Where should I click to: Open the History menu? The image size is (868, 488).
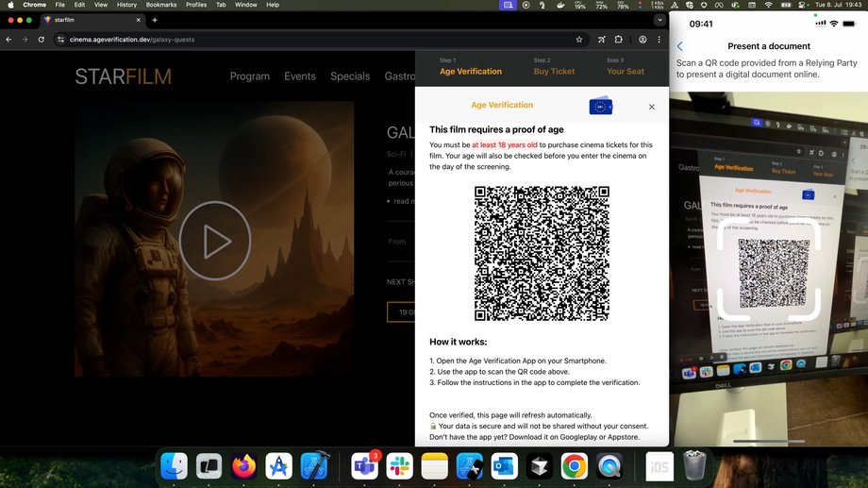click(x=126, y=5)
